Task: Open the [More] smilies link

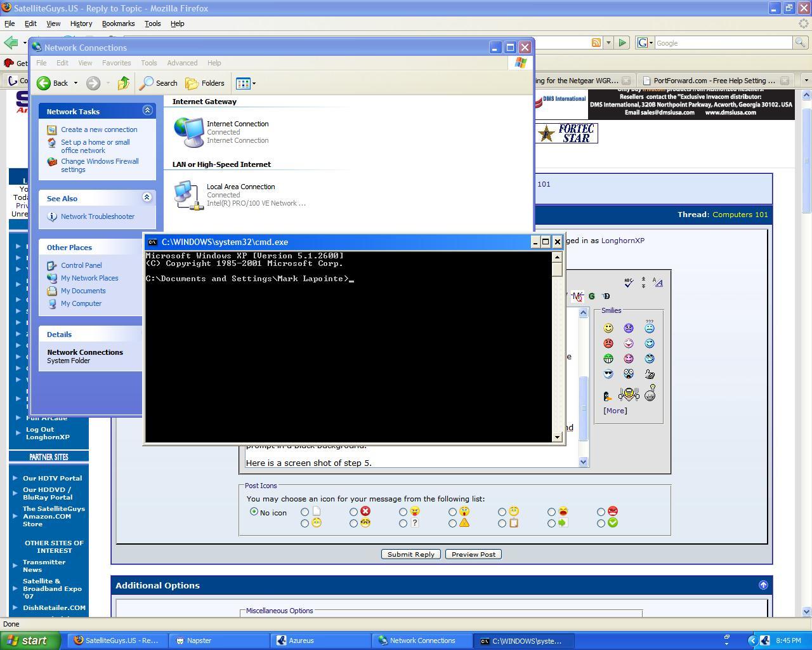Action: (x=615, y=411)
